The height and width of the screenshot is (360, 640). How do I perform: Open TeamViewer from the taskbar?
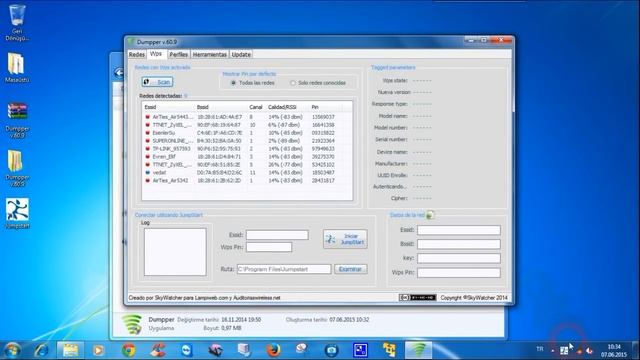[x=187, y=350]
